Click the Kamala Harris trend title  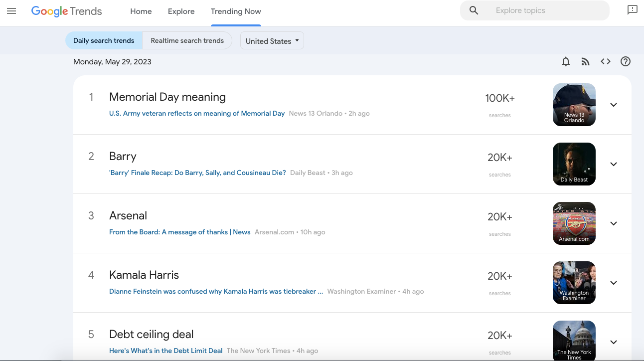tap(144, 275)
